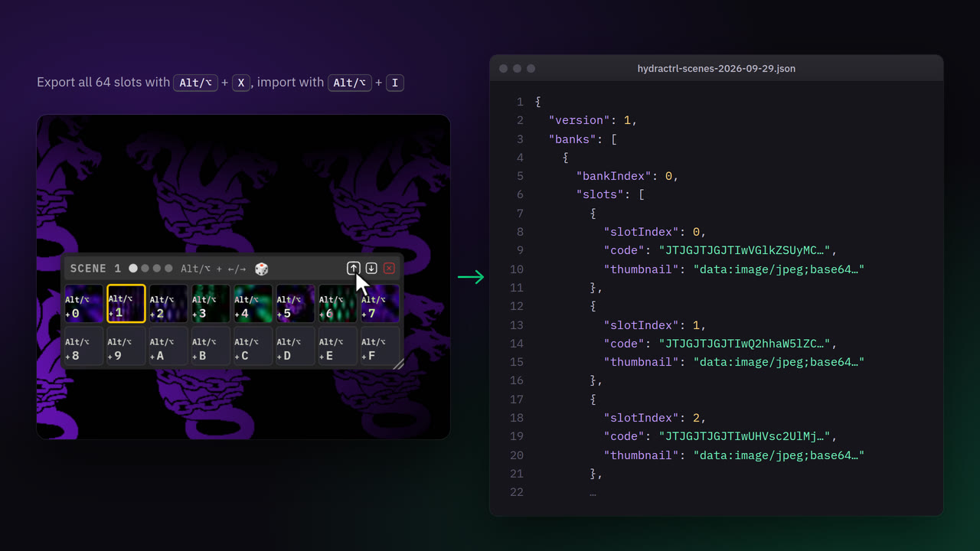This screenshot has width=980, height=551.
Task: Select the fourth scene bank dot
Action: (x=168, y=269)
